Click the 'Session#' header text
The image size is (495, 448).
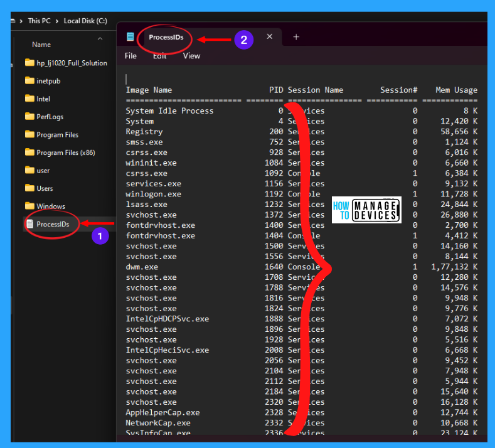(x=399, y=90)
